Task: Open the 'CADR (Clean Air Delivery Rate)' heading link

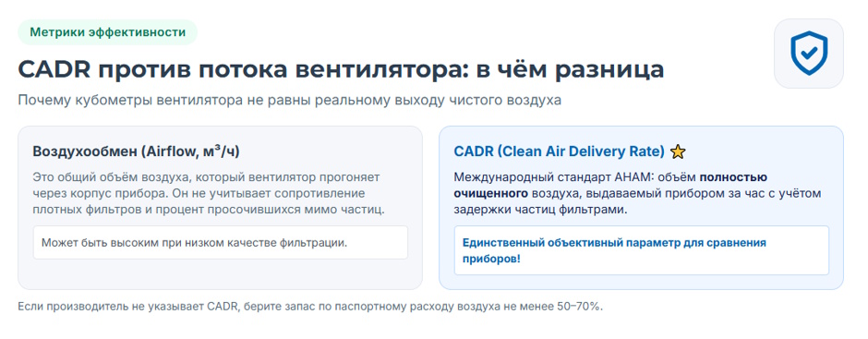Action: pos(559,151)
